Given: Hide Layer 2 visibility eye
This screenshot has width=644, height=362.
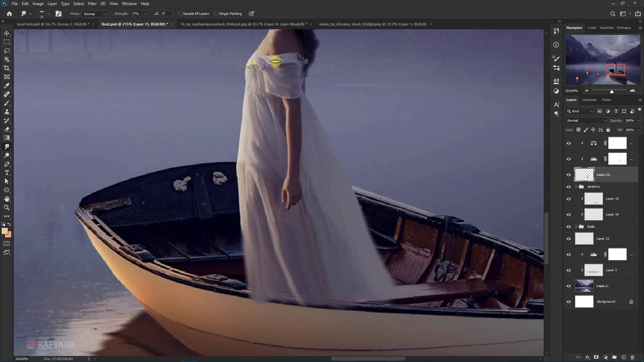Looking at the screenshot, I should click(x=569, y=270).
